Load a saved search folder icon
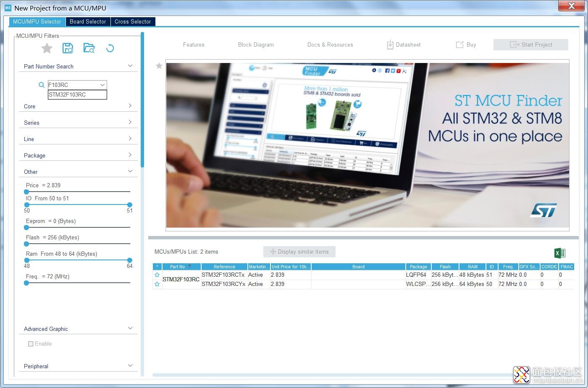Image resolution: width=588 pixels, height=388 pixels. tap(89, 48)
